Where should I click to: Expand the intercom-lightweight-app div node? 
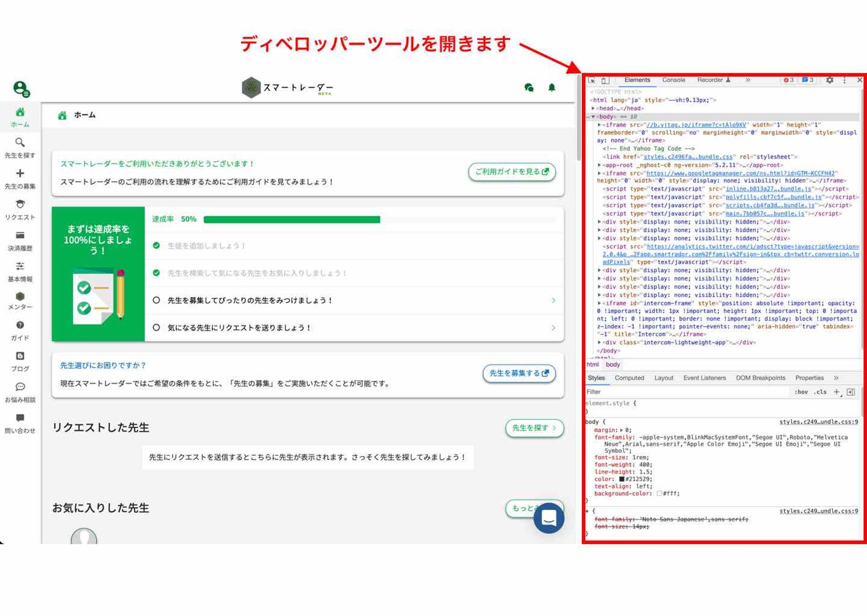[x=599, y=342]
